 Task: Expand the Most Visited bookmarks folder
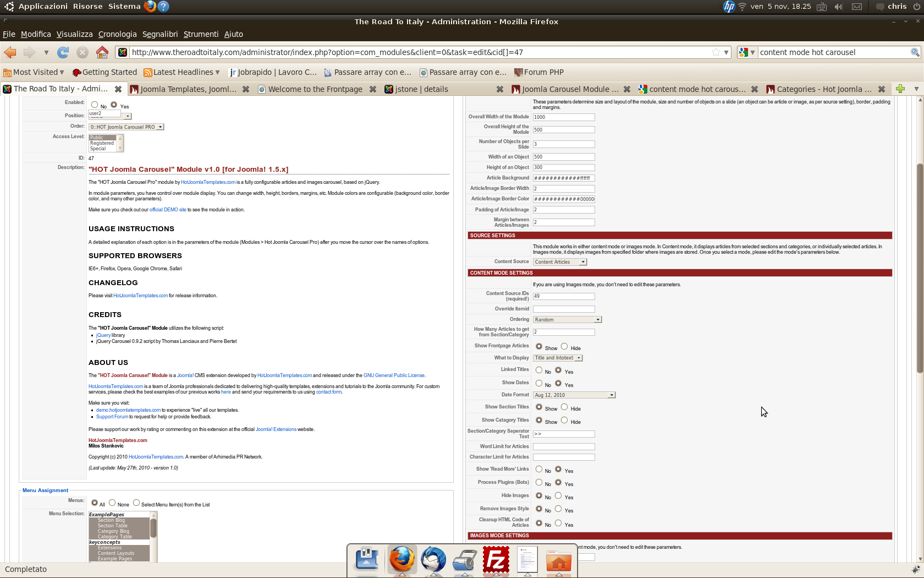click(34, 72)
